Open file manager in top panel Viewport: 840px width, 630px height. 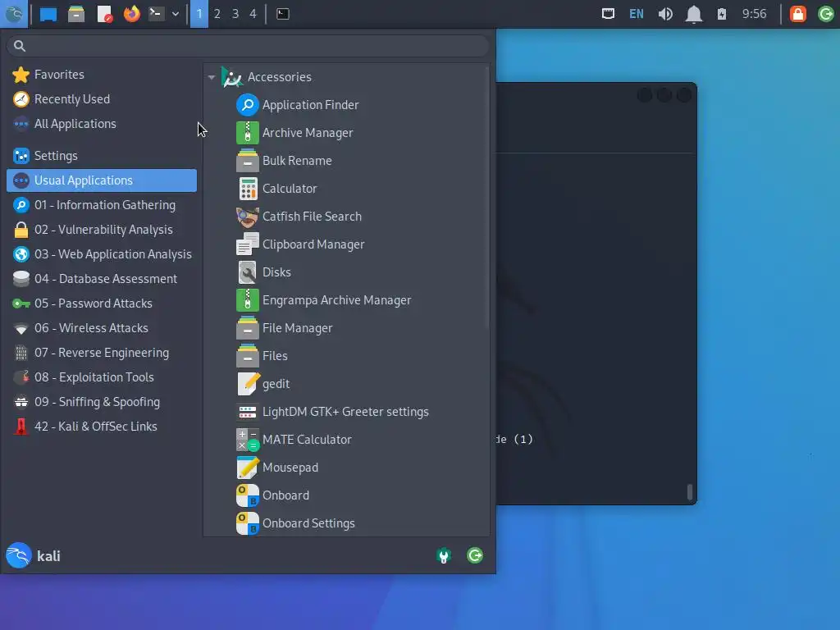click(76, 14)
